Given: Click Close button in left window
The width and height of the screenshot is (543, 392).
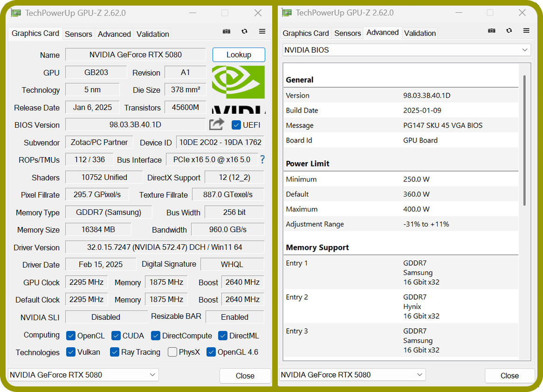Looking at the screenshot, I should coord(245,376).
